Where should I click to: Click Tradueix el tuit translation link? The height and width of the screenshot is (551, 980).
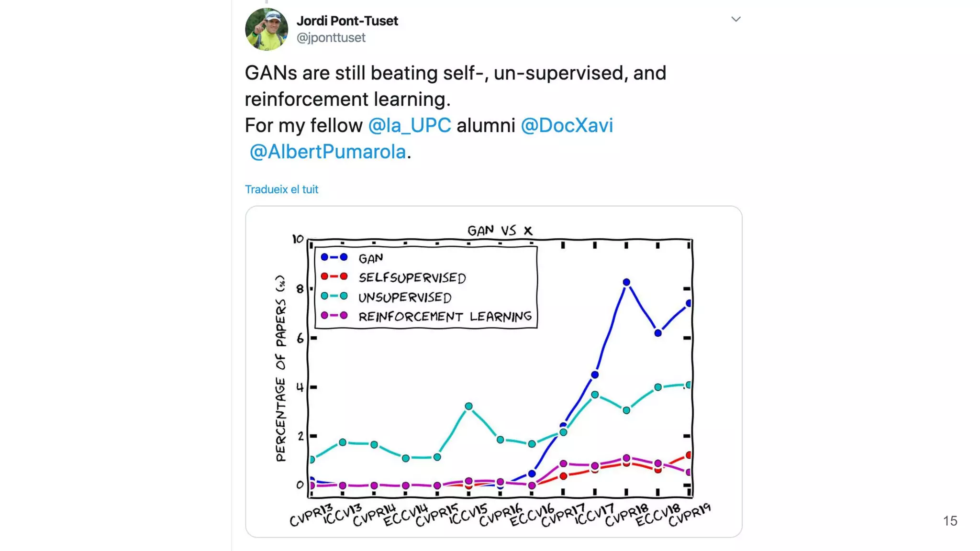(x=281, y=189)
